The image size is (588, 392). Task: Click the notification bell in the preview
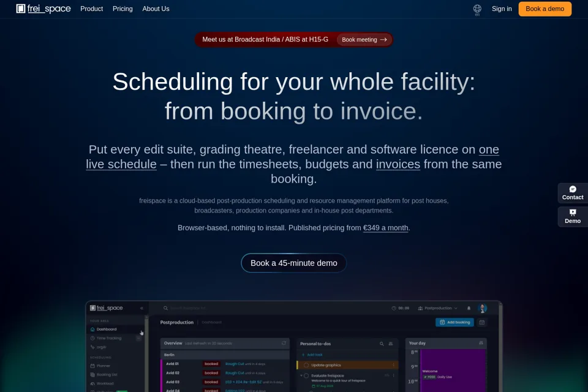pyautogui.click(x=469, y=308)
